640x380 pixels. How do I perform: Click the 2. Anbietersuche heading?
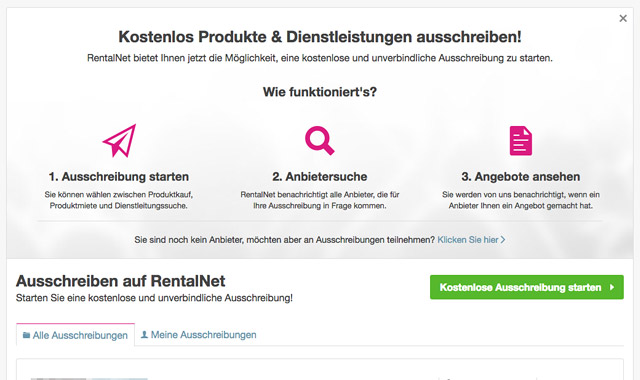[320, 177]
